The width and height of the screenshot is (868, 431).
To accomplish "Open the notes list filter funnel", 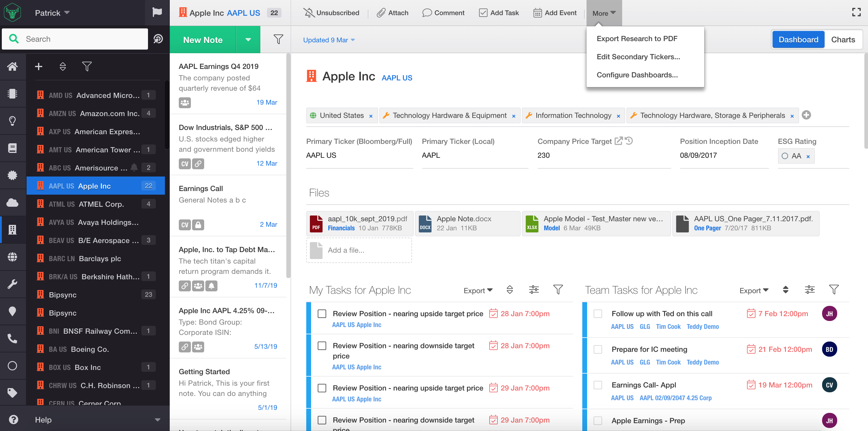I will [x=278, y=40].
